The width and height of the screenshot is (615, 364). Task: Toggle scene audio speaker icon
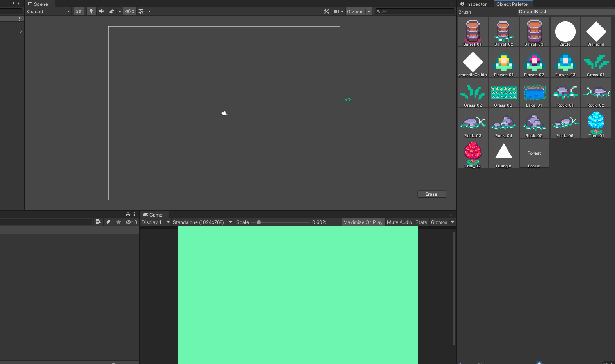coord(101,11)
